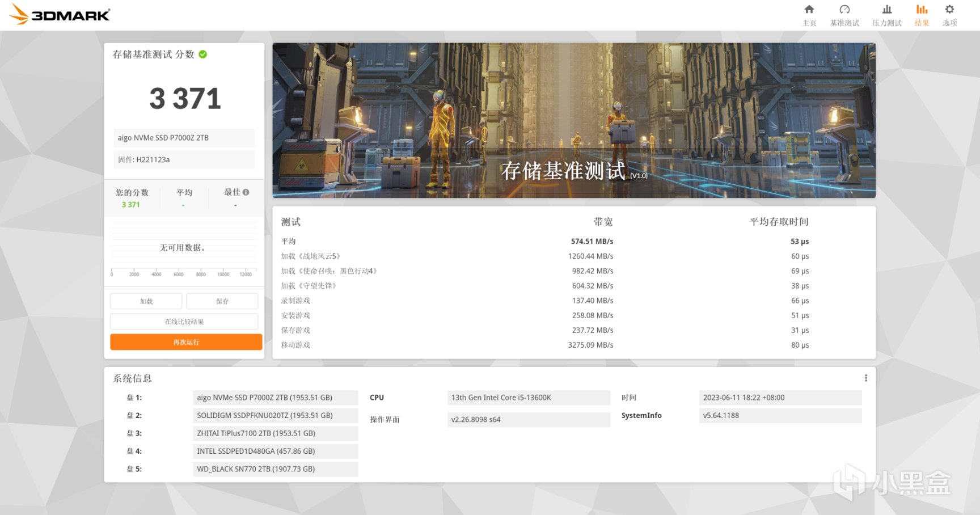This screenshot has height=515, width=980.
Task: Click 在线比较结果 button
Action: point(184,322)
